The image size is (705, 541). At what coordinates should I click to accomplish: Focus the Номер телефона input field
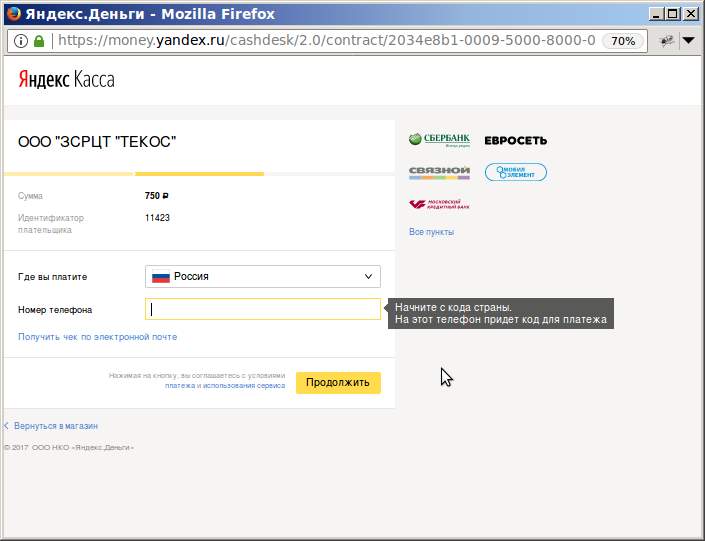[263, 309]
